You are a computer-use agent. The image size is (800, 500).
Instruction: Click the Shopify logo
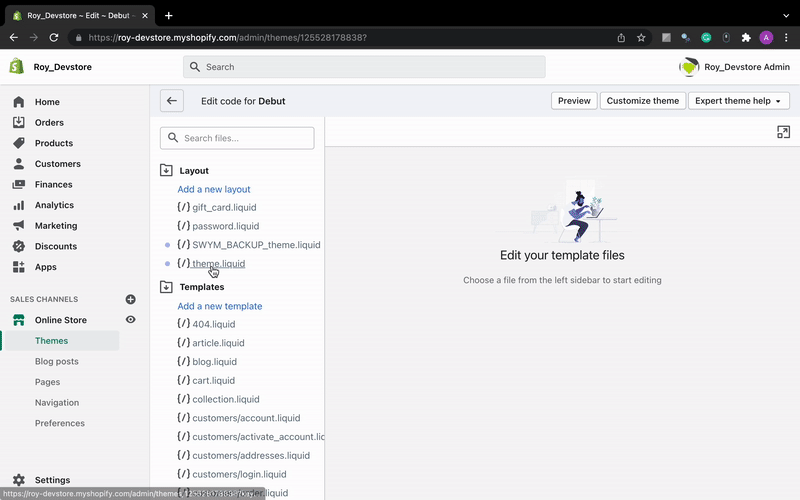[x=17, y=66]
